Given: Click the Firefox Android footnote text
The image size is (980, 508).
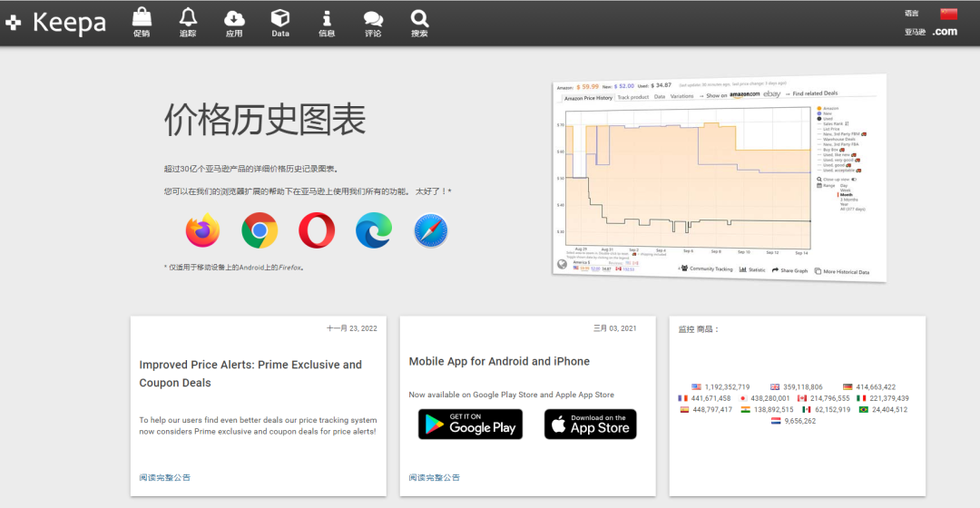Looking at the screenshot, I should (234, 268).
